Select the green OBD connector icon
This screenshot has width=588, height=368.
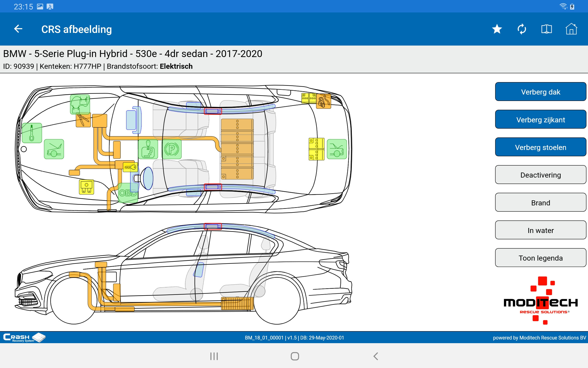pos(128,193)
